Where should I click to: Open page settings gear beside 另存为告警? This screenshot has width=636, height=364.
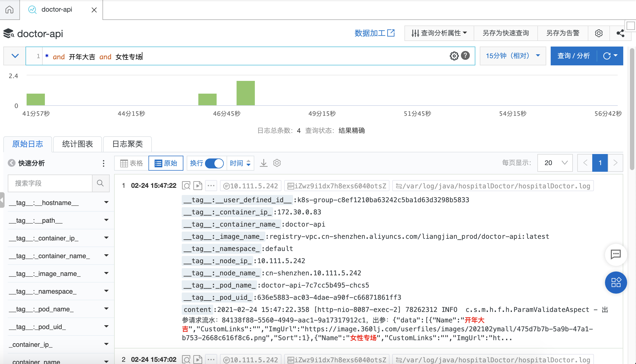click(x=599, y=33)
